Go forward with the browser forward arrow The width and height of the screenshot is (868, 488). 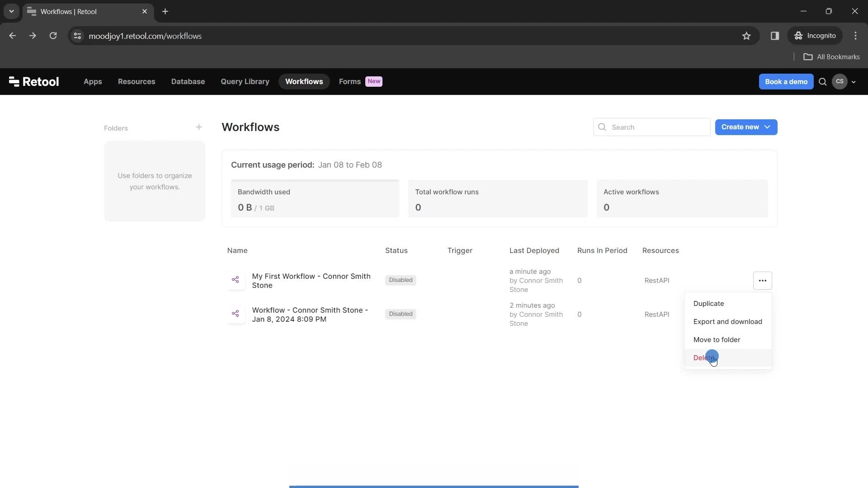pyautogui.click(x=33, y=36)
